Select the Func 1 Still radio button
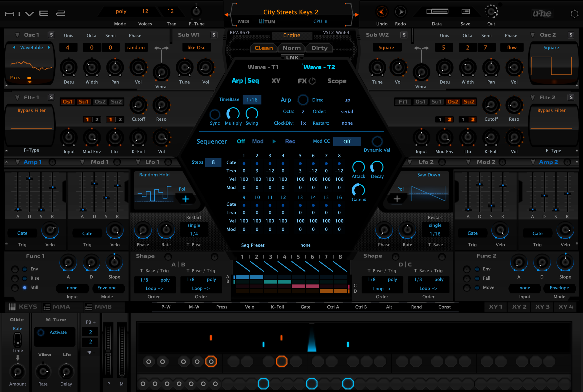The width and height of the screenshot is (583, 392). point(24,287)
